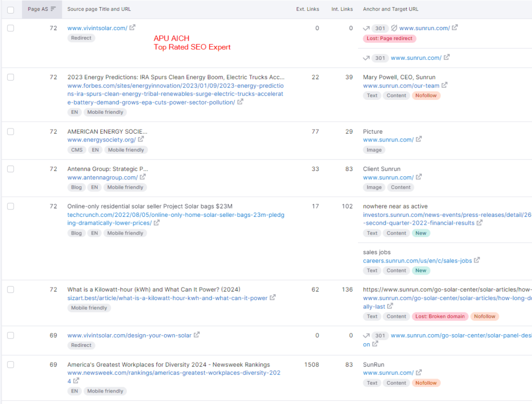Click the Anchor and Target URL header
This screenshot has height=404, width=532.
(x=390, y=9)
